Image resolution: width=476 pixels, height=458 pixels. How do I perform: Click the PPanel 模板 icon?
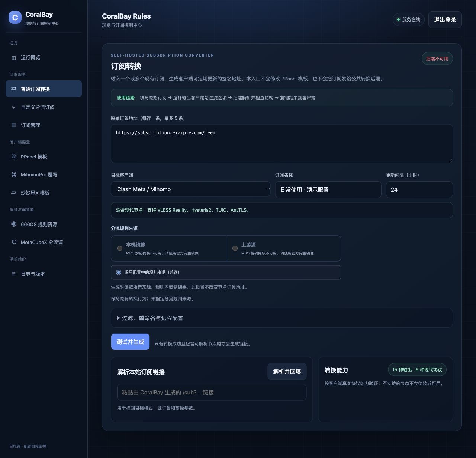pyautogui.click(x=14, y=157)
